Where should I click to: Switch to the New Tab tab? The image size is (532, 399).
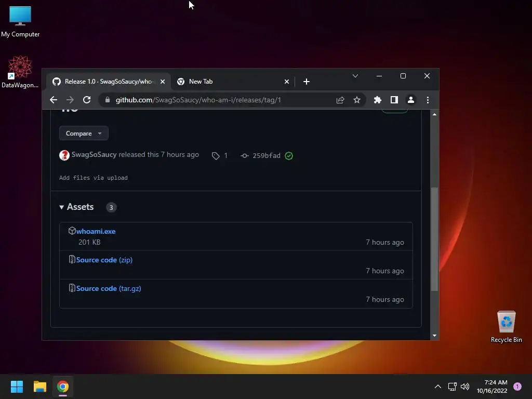(x=233, y=82)
